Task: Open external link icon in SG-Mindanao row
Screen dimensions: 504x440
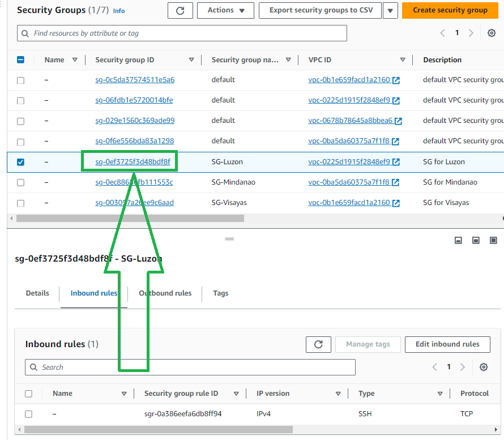Action: tap(396, 182)
